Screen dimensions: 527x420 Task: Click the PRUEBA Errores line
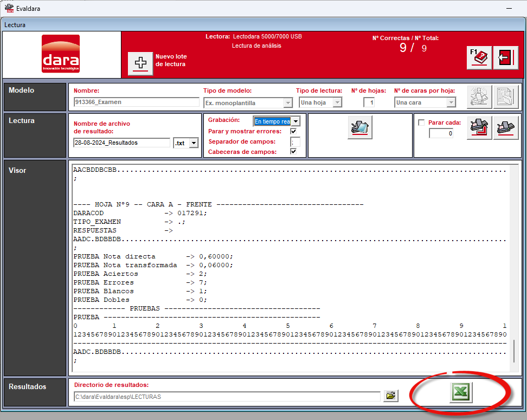[140, 282]
